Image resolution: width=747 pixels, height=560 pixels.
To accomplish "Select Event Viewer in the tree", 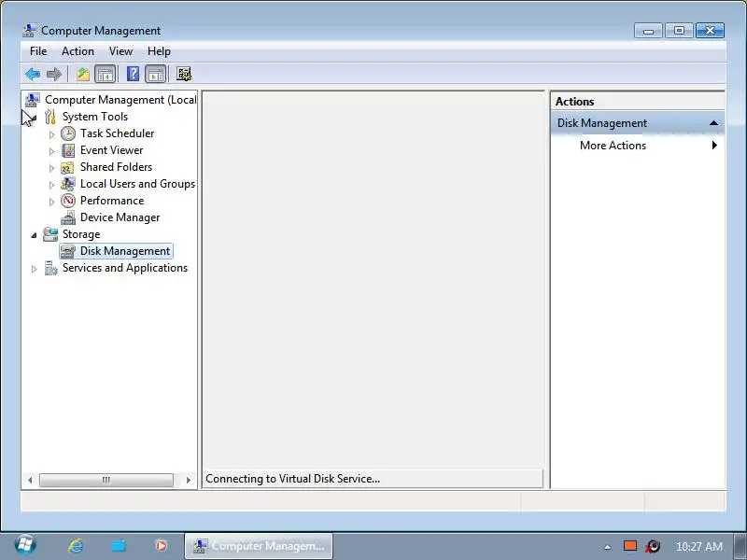I will click(111, 150).
